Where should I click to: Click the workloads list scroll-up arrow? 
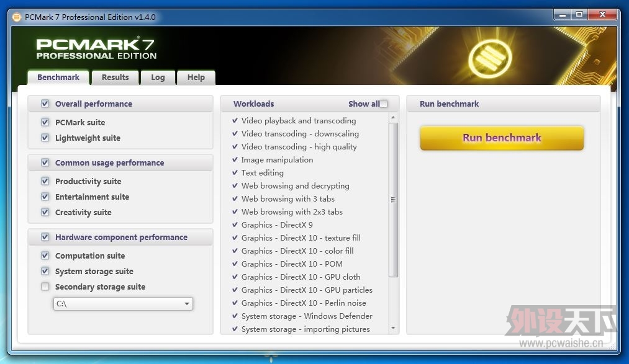pyautogui.click(x=393, y=117)
